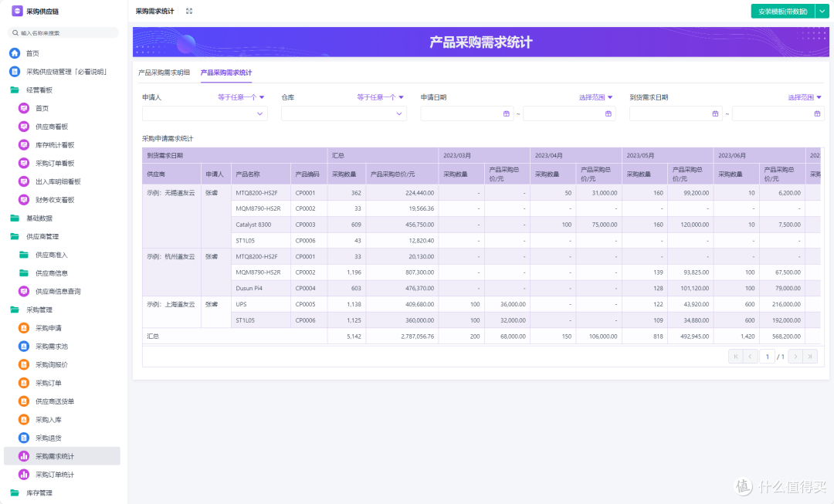
Task: Open the arrow next to 安装模板(带数据)
Action: point(822,11)
